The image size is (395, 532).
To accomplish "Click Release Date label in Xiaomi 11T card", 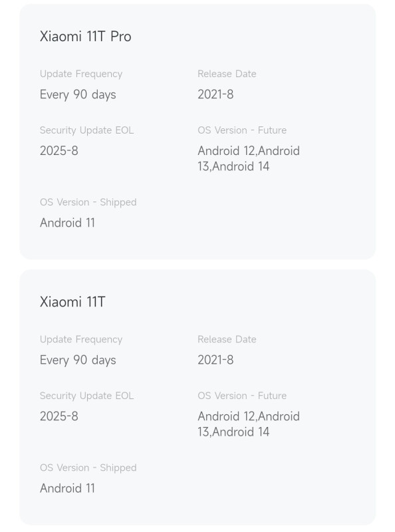I will (x=227, y=339).
